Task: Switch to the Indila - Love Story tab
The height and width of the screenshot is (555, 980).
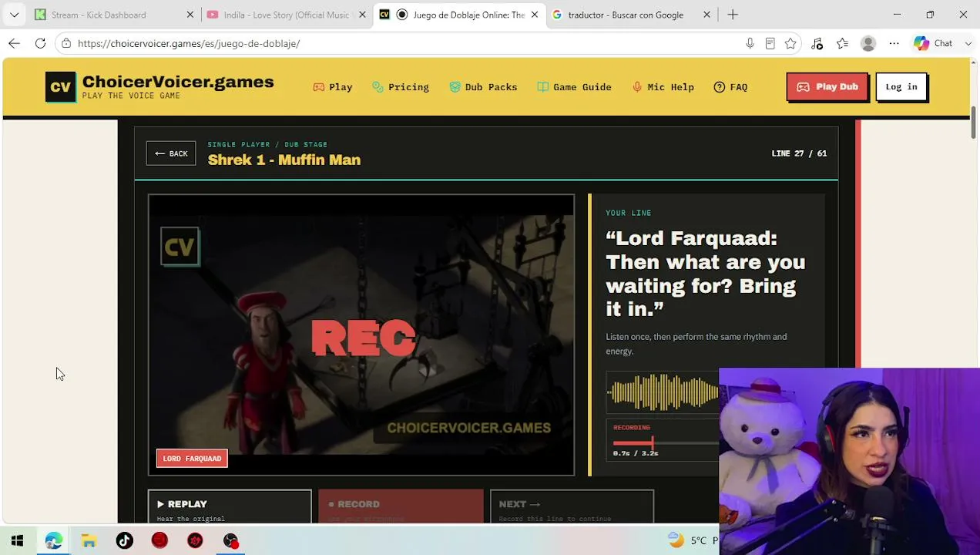Action: coord(286,15)
